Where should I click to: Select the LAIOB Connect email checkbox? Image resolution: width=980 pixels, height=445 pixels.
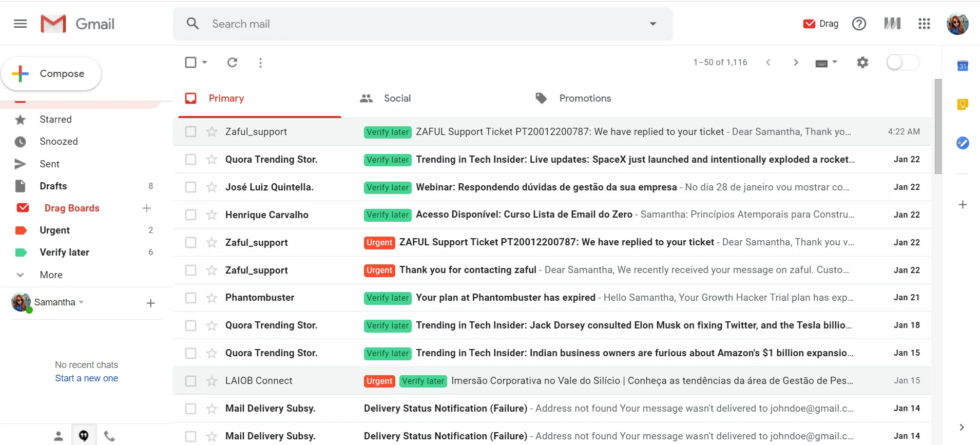(x=190, y=381)
